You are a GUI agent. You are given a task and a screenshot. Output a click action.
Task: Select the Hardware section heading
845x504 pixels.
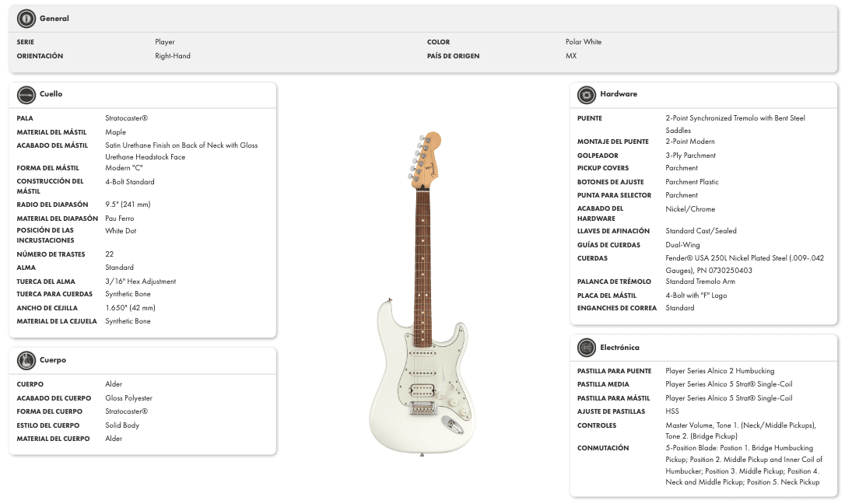(x=619, y=93)
